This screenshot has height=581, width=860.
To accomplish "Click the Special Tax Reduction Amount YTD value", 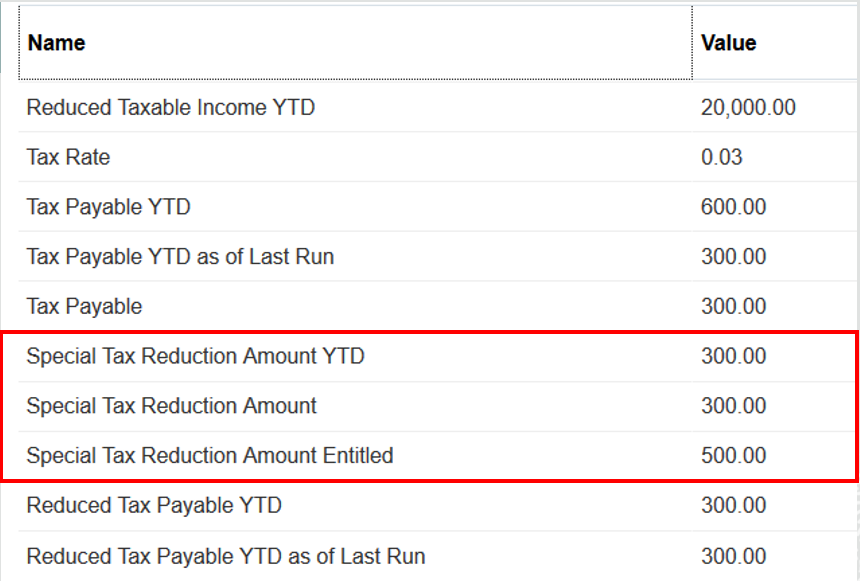I will coord(733,356).
